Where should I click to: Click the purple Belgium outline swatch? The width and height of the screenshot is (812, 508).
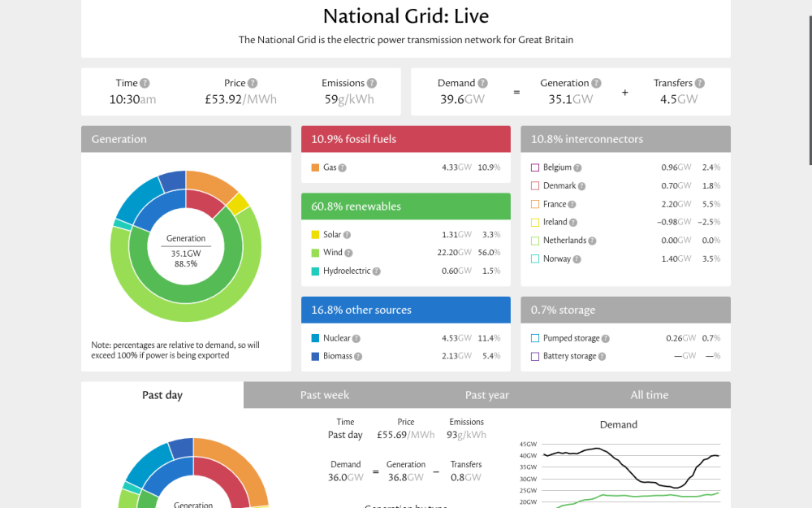[x=535, y=167]
